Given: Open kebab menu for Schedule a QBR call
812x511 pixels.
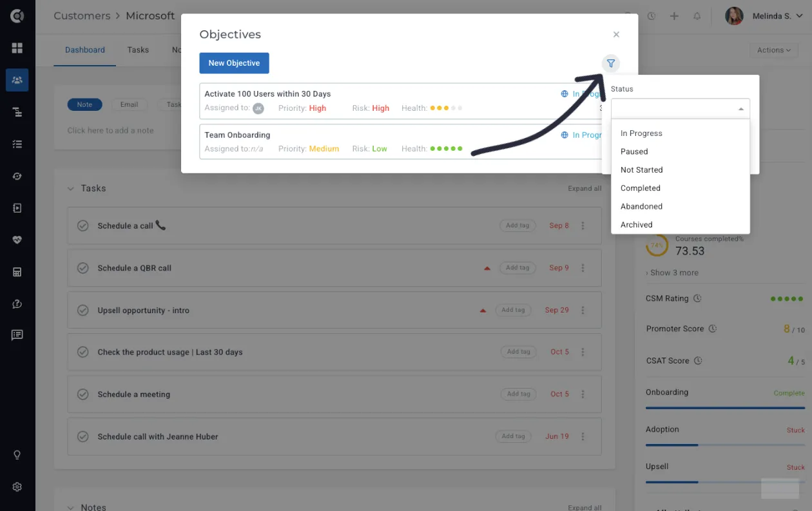Looking at the screenshot, I should [583, 268].
